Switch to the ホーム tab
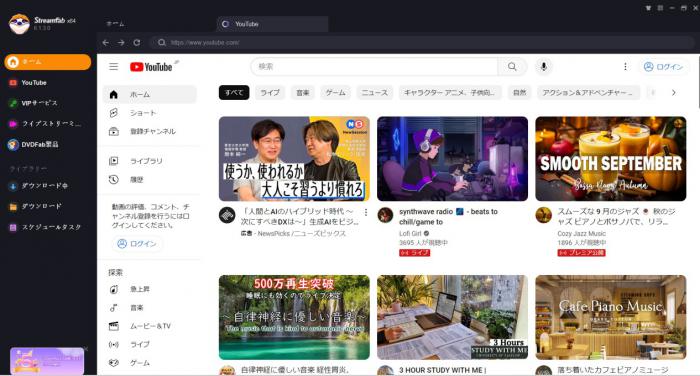 coord(115,24)
